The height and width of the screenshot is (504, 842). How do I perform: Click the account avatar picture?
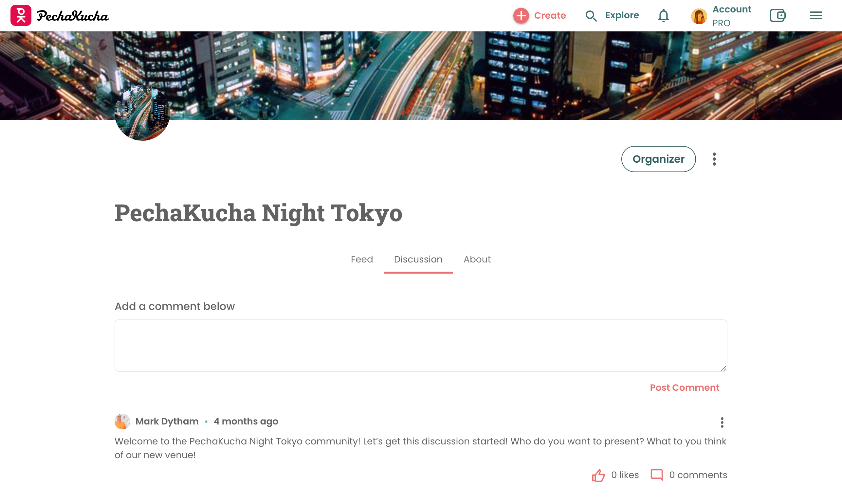click(699, 16)
